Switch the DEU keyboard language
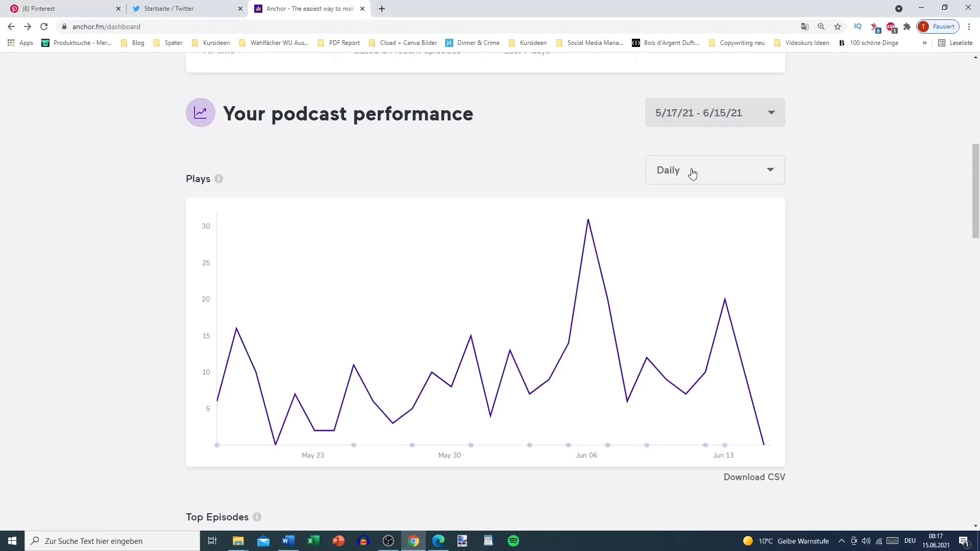The width and height of the screenshot is (980, 551). tap(910, 541)
